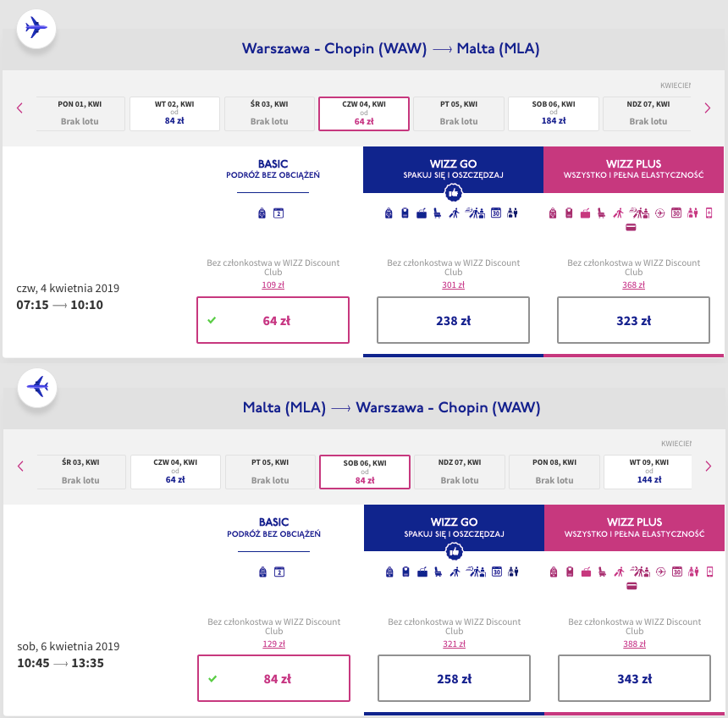This screenshot has width=728, height=718.
Task: Show next dates for Malta to Warszawa flight
Action: (x=708, y=467)
